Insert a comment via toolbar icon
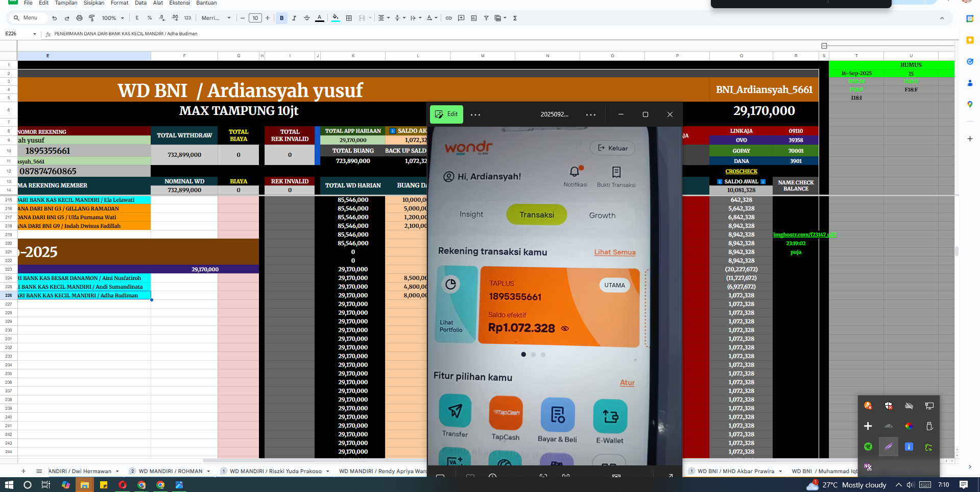 pos(461,18)
